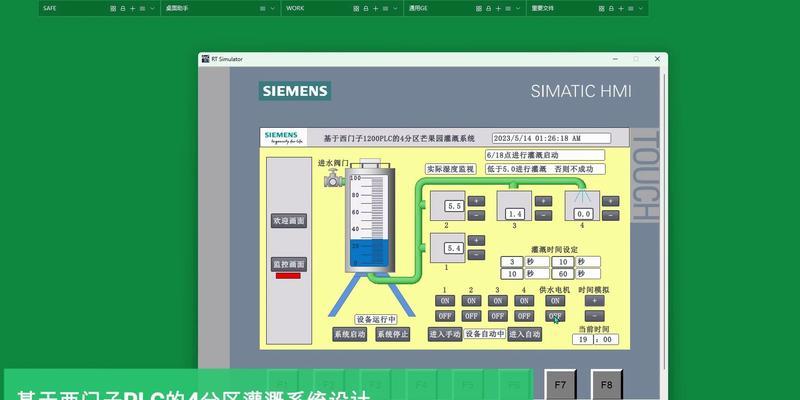Viewport: 800px width, 400px height.
Task: Increase zone 3 humidity with plus button
Action: (543, 201)
